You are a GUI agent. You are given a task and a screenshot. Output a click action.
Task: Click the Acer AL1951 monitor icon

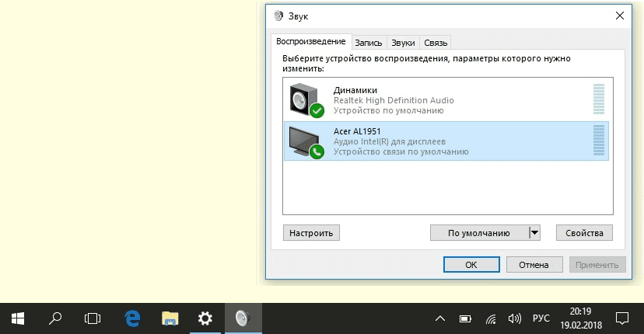305,141
